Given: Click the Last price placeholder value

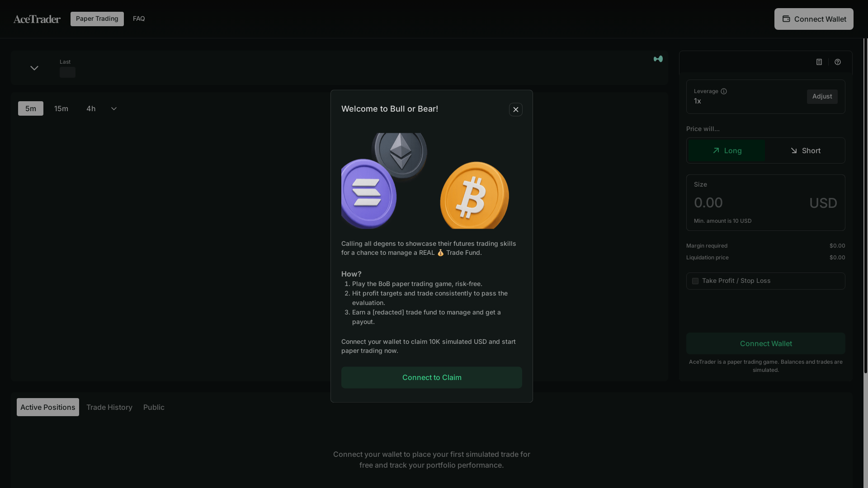Looking at the screenshot, I should (67, 72).
